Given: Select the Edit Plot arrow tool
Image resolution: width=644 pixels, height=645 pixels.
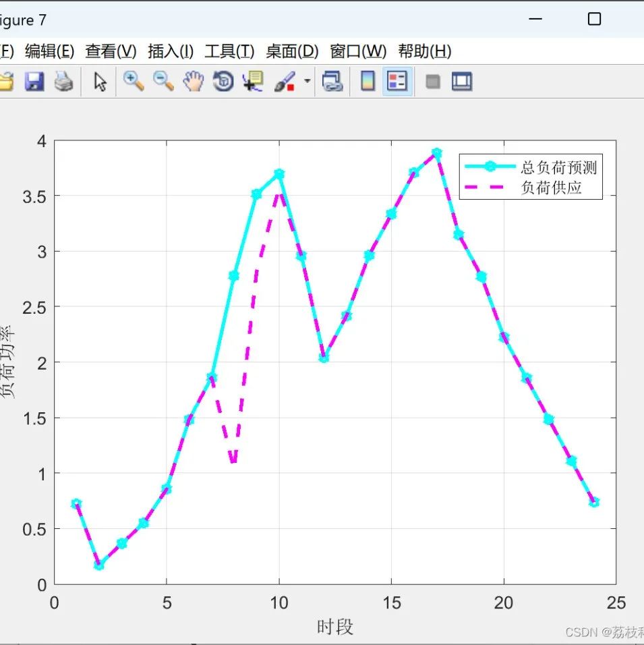Looking at the screenshot, I should coord(100,82).
